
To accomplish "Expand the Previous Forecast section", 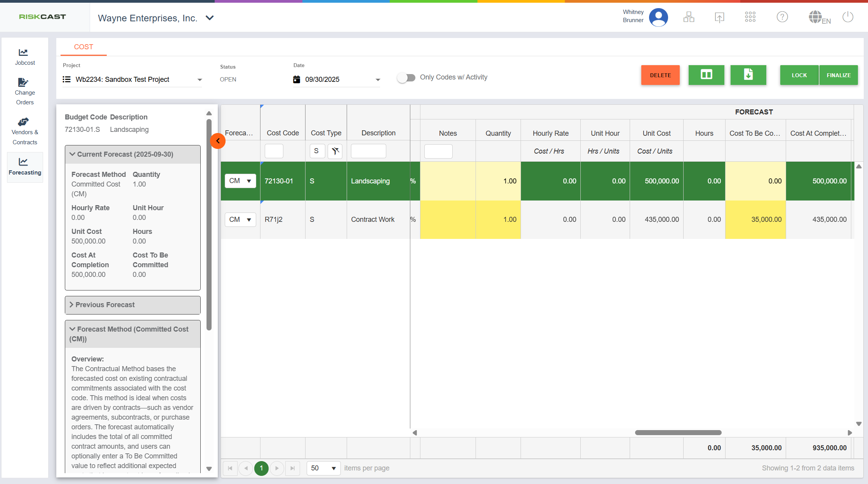I will 132,305.
